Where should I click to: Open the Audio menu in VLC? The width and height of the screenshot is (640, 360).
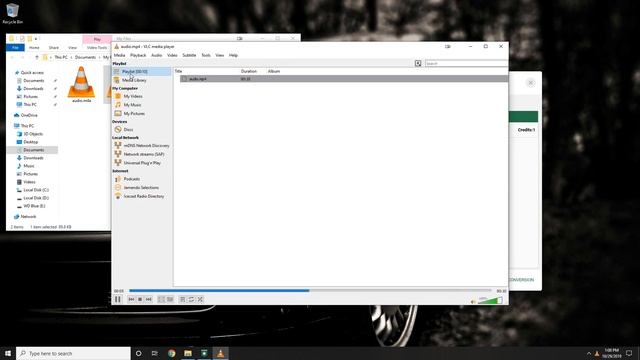(x=157, y=55)
